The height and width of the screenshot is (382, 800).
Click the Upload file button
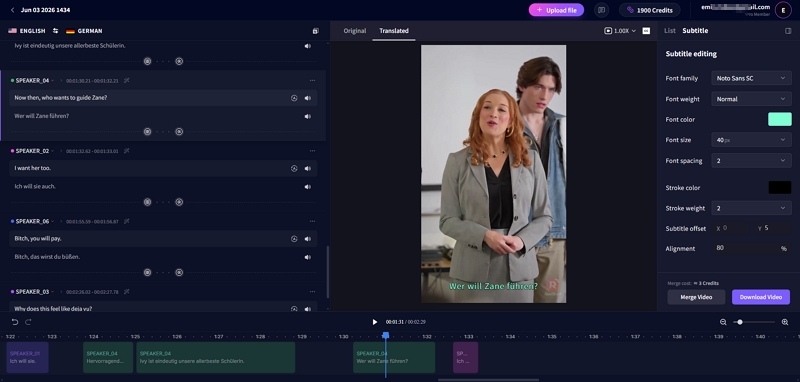click(x=556, y=10)
